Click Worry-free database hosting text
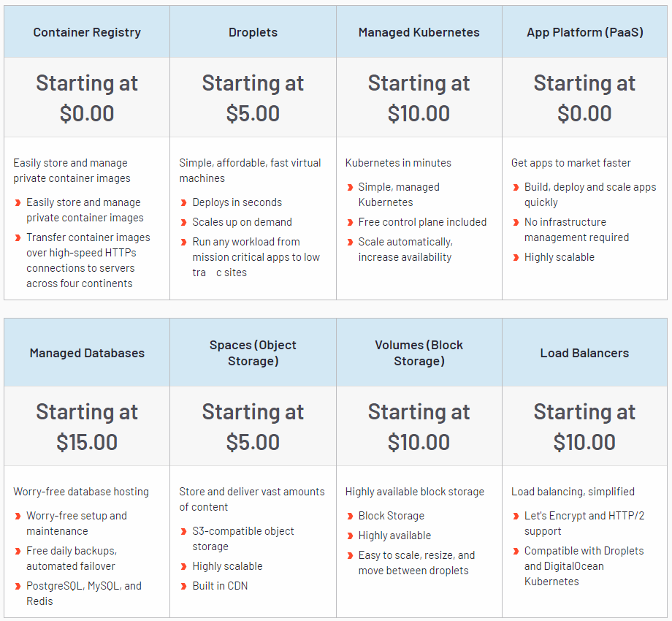Image resolution: width=672 pixels, height=621 pixels. click(x=81, y=492)
